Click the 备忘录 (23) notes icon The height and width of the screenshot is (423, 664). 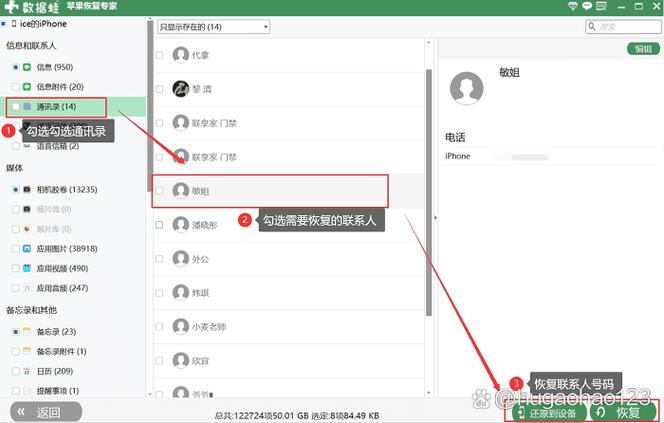[27, 331]
